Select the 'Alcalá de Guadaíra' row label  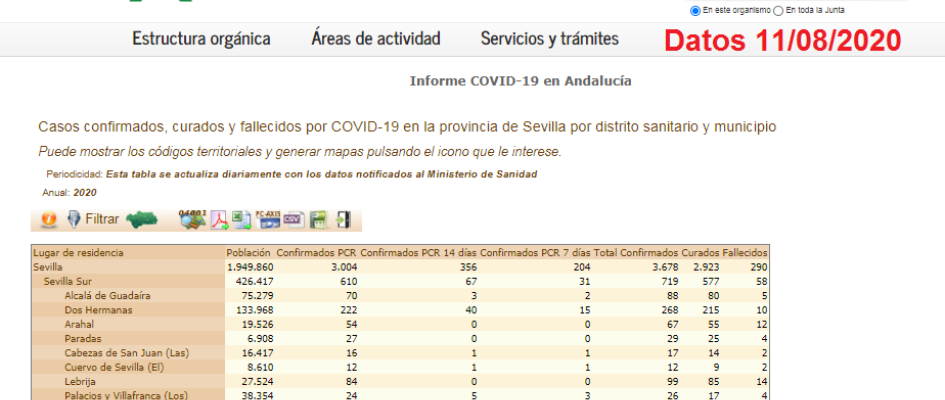tap(108, 296)
